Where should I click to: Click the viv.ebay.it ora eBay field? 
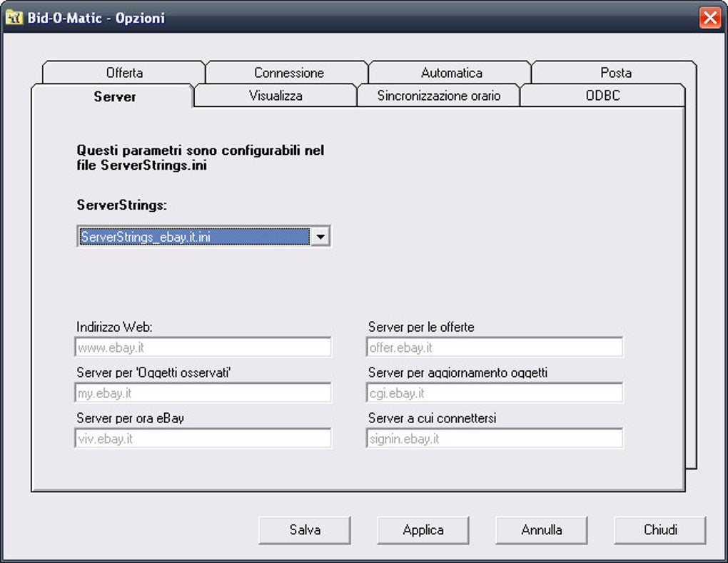[203, 438]
